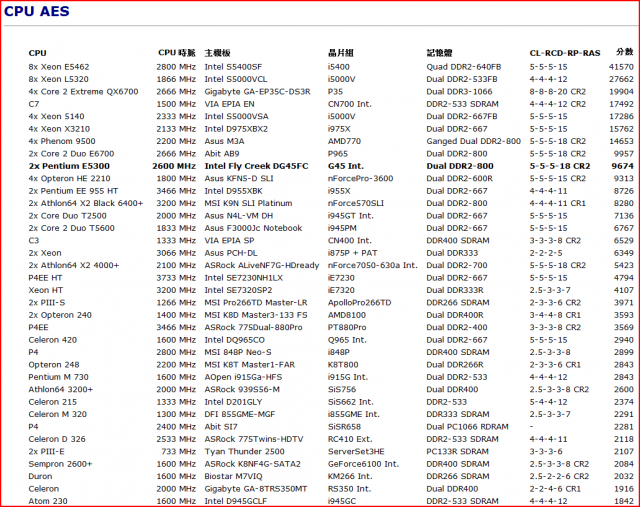640x507 pixels.
Task: Click the VIA EPIA EN motherboard cell
Action: tap(229, 104)
